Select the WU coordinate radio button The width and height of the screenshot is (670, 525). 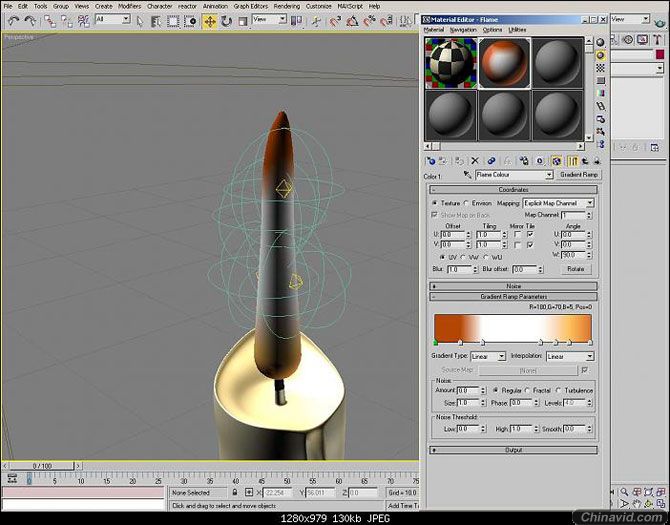click(485, 258)
